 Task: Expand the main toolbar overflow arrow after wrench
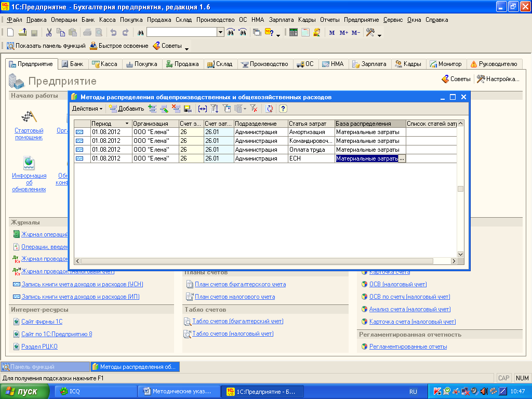click(380, 35)
